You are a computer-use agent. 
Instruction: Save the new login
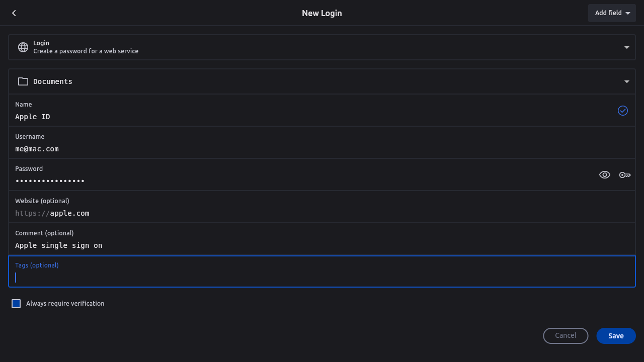[616, 336]
